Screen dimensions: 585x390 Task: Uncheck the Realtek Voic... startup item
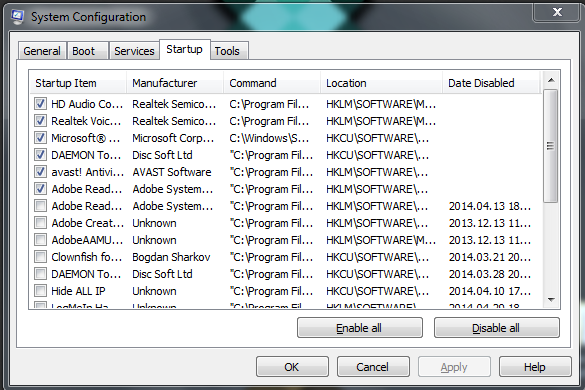(x=40, y=121)
